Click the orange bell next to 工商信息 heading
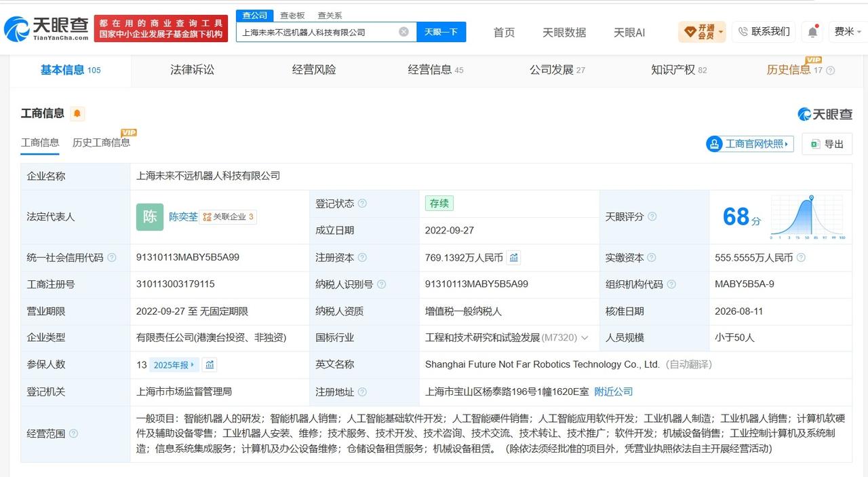Viewport: 868px width, 477px height. 77,113
